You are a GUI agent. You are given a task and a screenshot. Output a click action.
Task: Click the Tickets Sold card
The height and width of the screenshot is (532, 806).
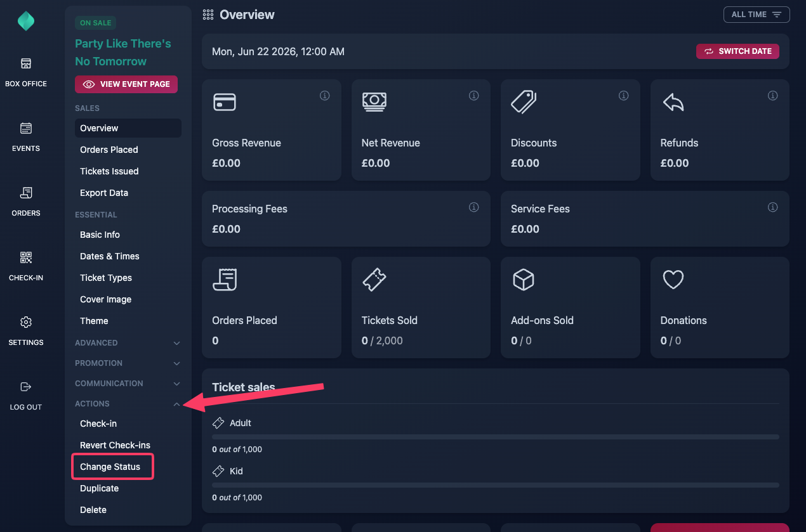421,308
